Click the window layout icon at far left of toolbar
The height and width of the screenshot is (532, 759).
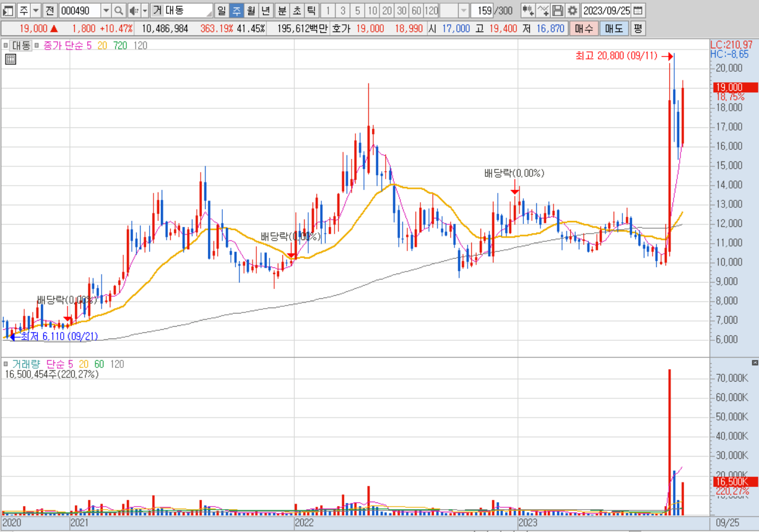[x=8, y=11]
